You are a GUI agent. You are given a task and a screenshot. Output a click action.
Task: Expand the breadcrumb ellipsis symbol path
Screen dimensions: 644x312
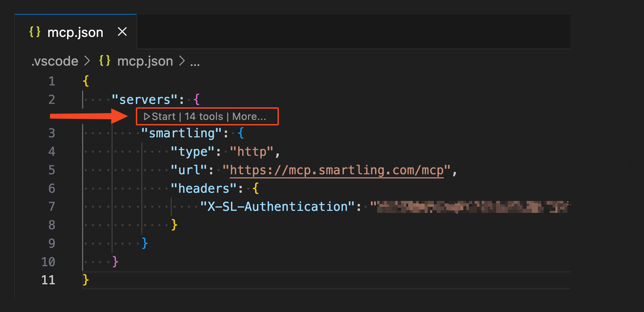(195, 62)
